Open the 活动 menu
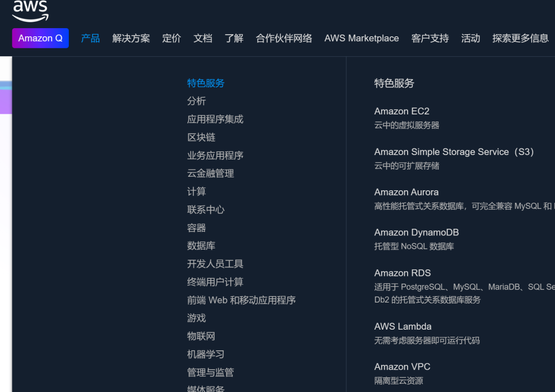 (470, 38)
